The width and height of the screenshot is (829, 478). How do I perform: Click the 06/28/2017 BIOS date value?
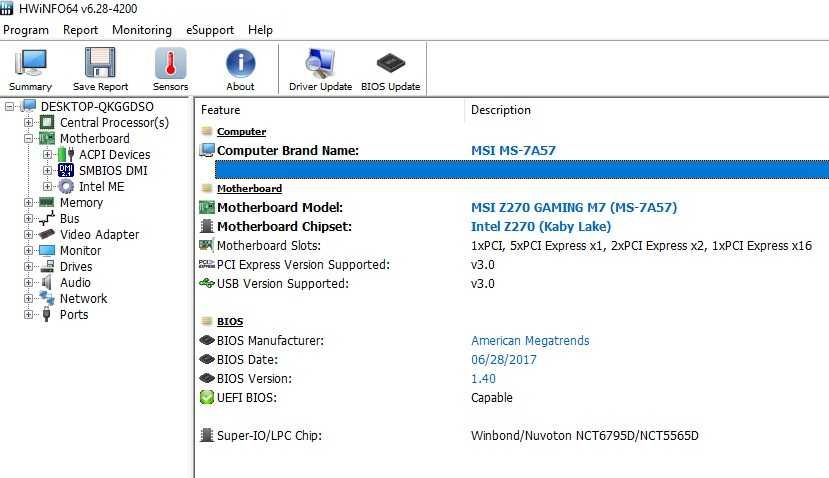(503, 360)
